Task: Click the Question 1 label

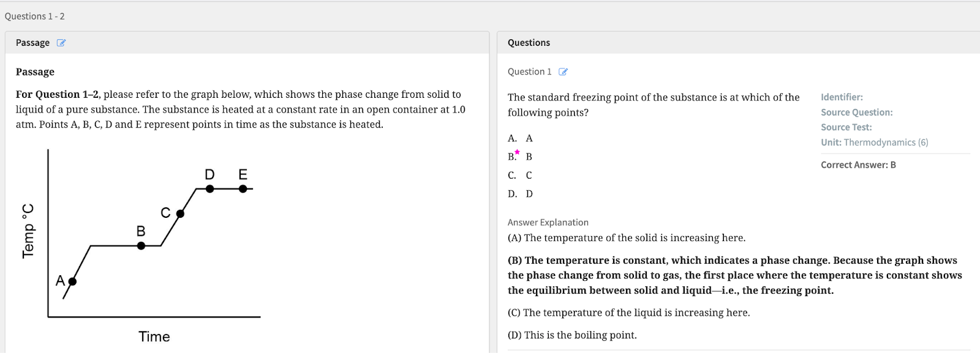Action: pyautogui.click(x=529, y=72)
